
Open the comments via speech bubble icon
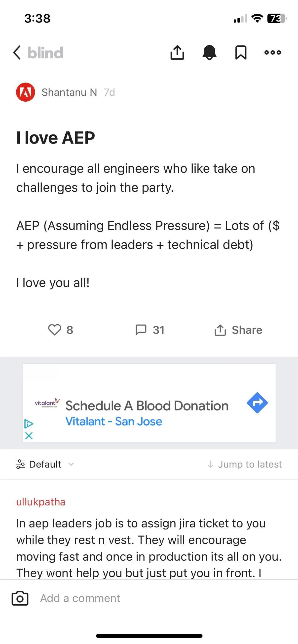tap(141, 330)
